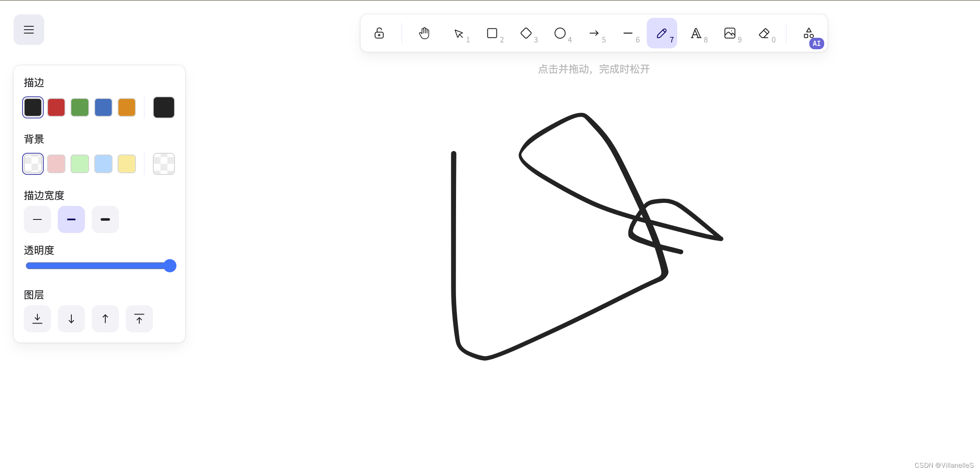Send layer backward one step

coord(71,319)
